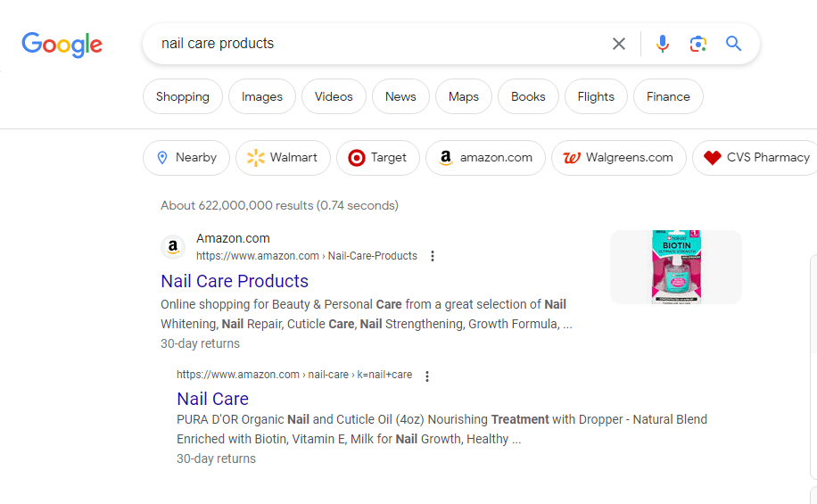The image size is (817, 504).
Task: Select the Books tab
Action: 528,96
